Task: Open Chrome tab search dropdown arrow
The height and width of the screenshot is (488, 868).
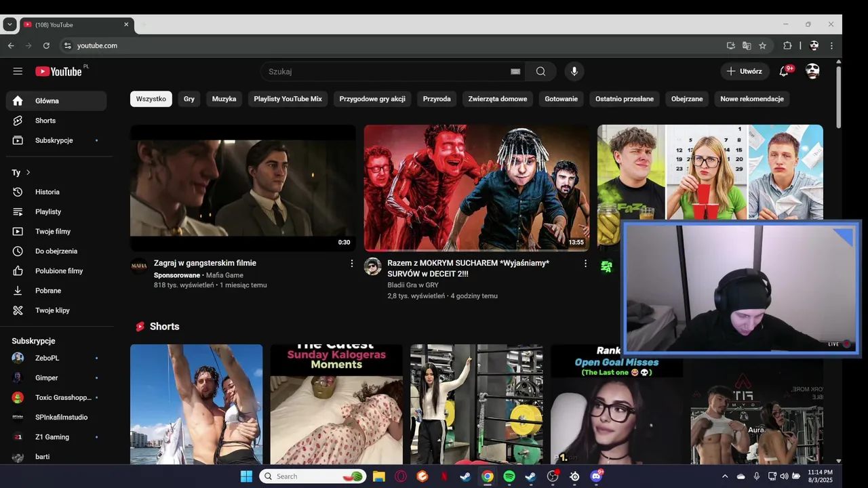Action: [9, 24]
